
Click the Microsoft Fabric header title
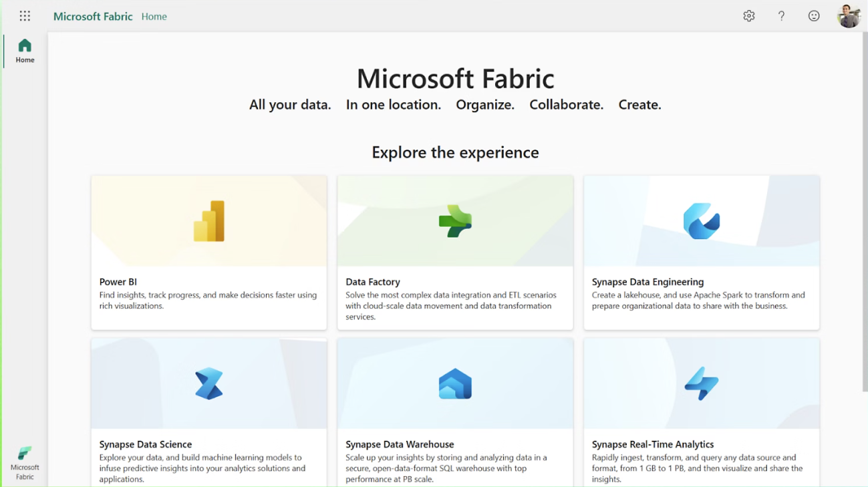pos(93,16)
